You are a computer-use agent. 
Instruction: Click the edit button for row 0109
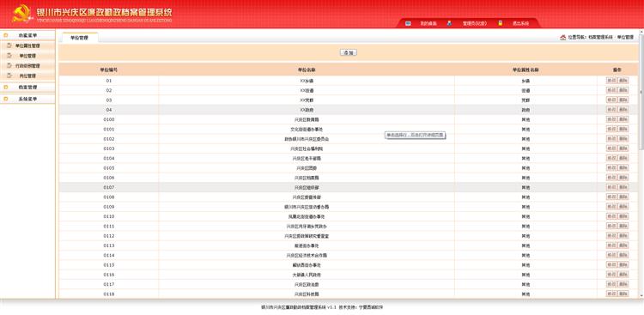(x=611, y=207)
